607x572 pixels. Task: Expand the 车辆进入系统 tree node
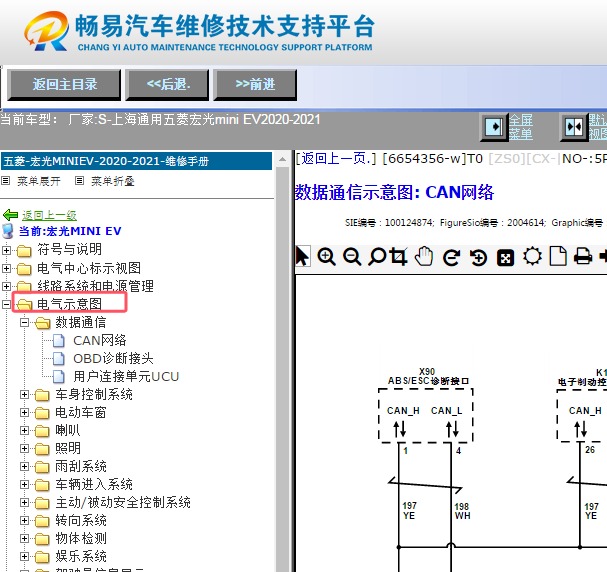click(24, 484)
